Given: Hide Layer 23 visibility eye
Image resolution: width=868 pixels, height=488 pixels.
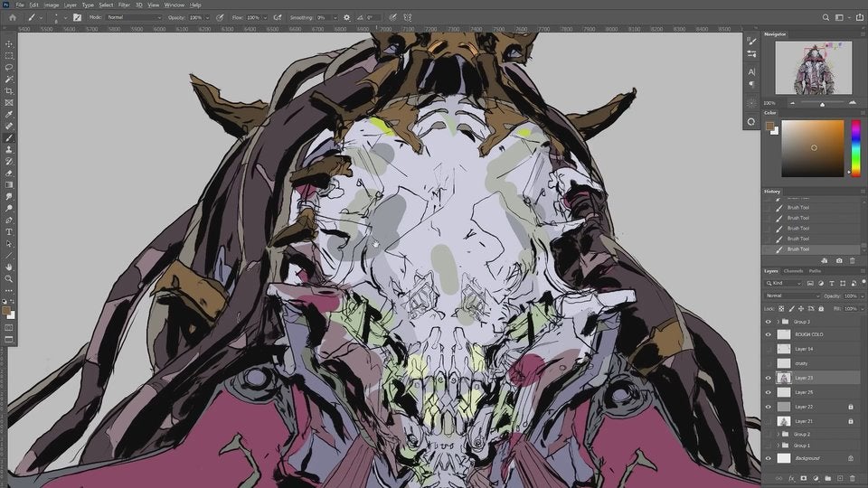Looking at the screenshot, I should 768,378.
